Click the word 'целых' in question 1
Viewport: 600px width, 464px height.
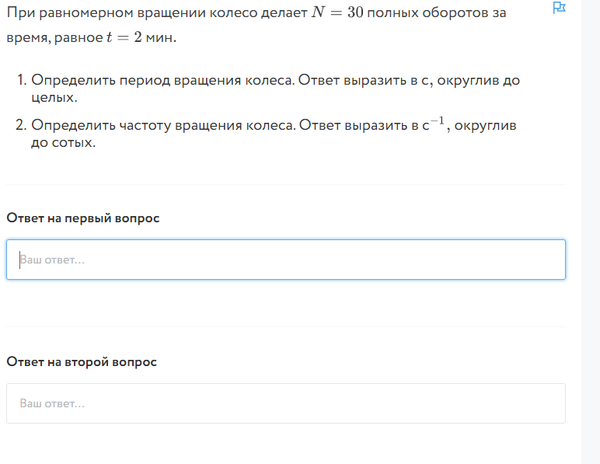[54, 98]
